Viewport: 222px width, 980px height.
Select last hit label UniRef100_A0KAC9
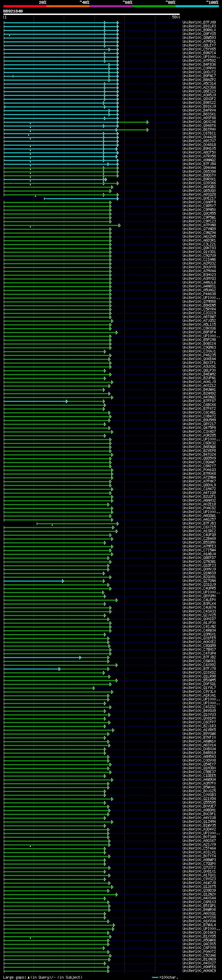(199, 971)
